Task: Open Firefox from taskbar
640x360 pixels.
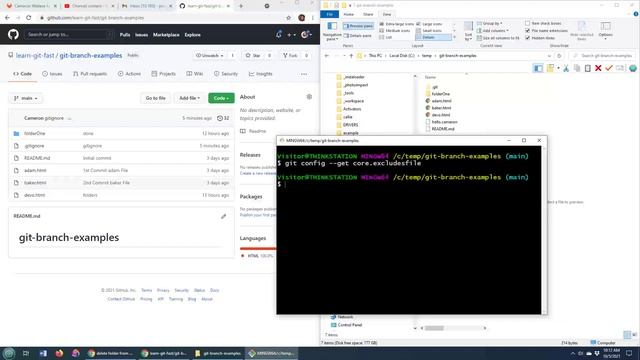Action: click(x=59, y=353)
